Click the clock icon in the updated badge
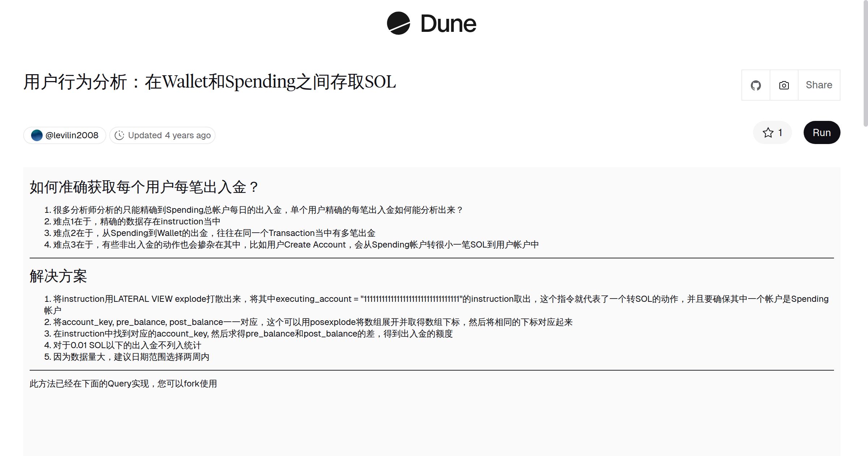Viewport: 868px width, 456px height. 119,135
